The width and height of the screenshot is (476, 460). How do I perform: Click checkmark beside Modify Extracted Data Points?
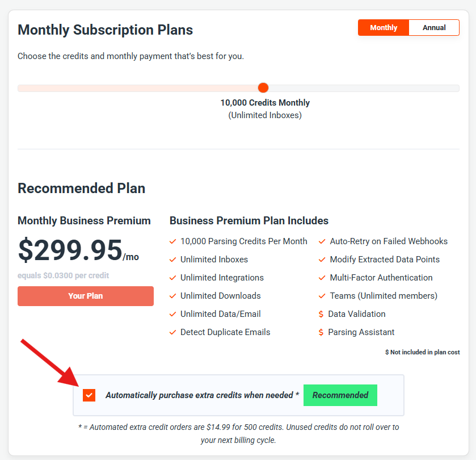coord(322,260)
